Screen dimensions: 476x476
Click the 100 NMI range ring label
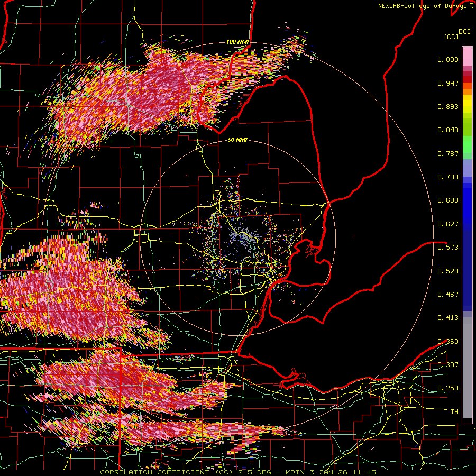tap(237, 42)
